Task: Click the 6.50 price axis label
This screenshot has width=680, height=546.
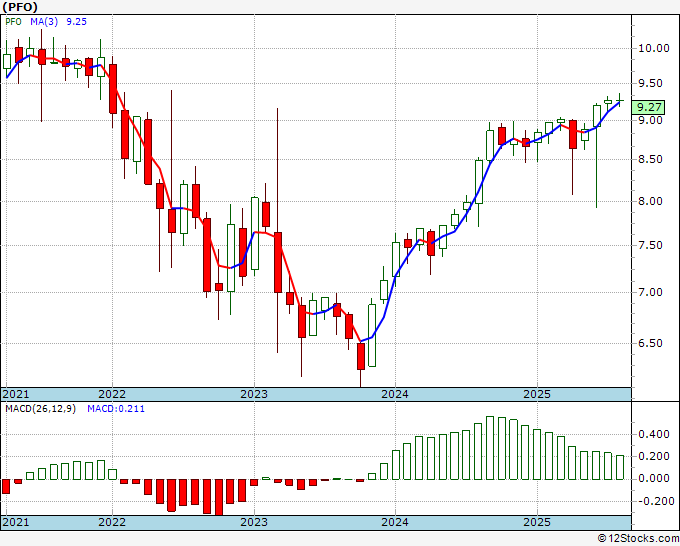Action: 650,343
